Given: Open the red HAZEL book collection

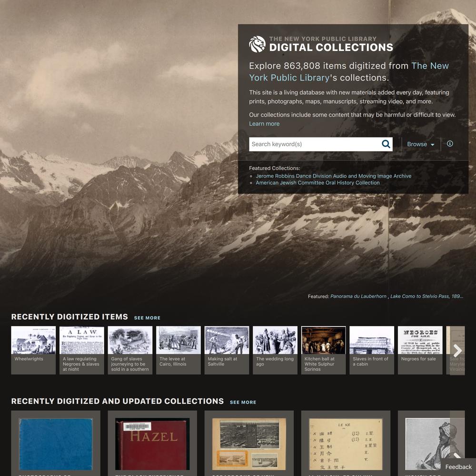Looking at the screenshot, I should [x=152, y=443].
